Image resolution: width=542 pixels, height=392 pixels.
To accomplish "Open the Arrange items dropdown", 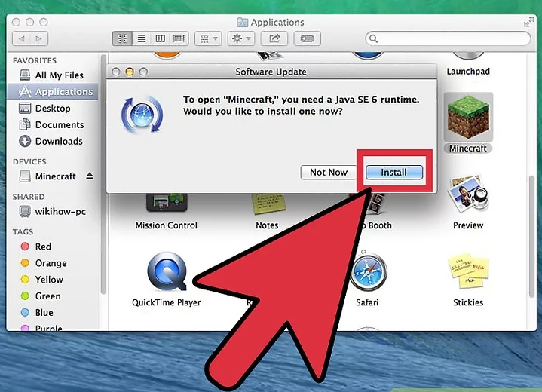I will pos(207,38).
